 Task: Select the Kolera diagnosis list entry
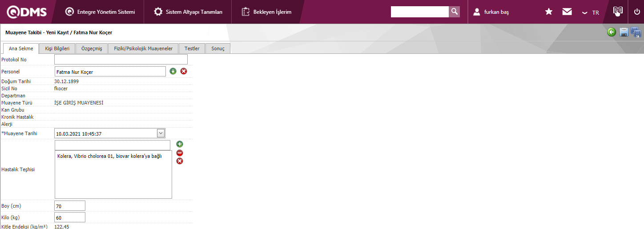pyautogui.click(x=109, y=156)
